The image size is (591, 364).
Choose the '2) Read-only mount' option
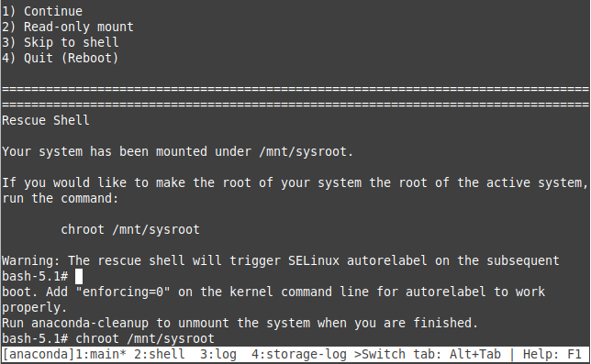(x=68, y=27)
